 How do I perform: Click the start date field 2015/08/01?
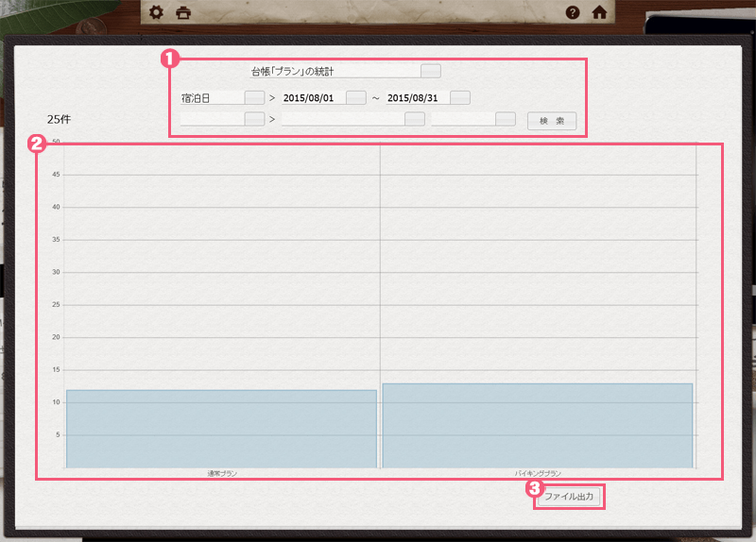tap(312, 97)
